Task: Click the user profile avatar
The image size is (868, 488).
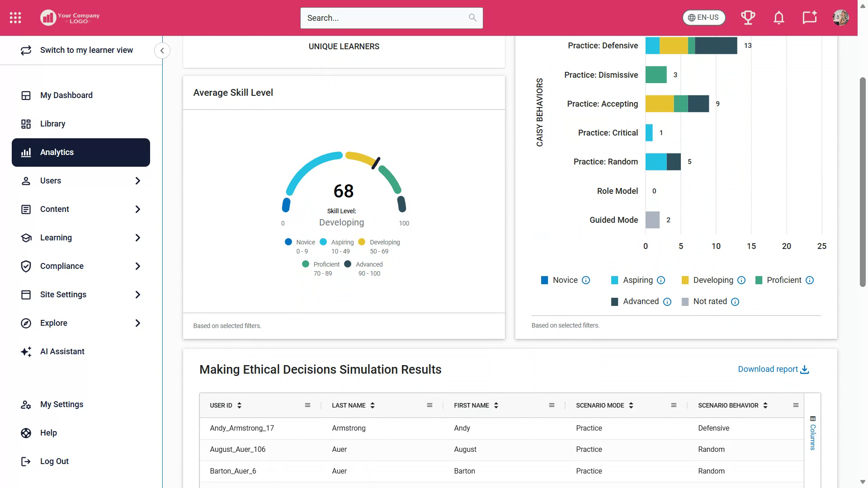Action: pos(840,18)
